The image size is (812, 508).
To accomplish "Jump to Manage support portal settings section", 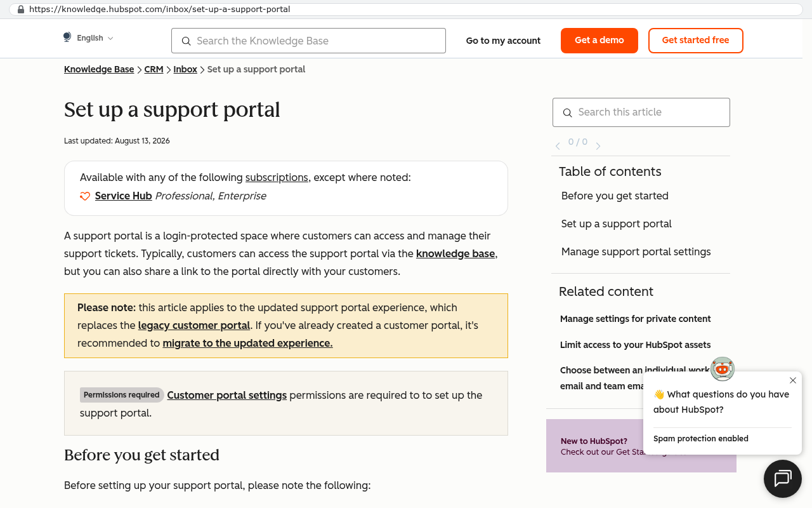I will (x=636, y=251).
